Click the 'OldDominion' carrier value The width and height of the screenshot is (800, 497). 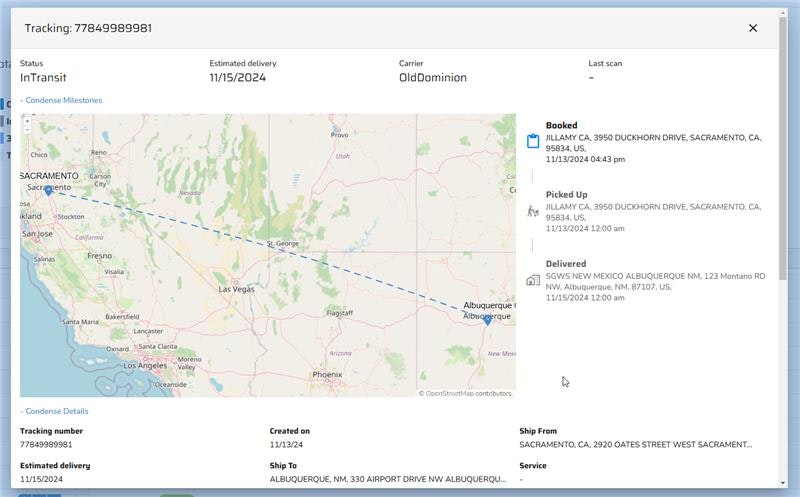pyautogui.click(x=433, y=78)
